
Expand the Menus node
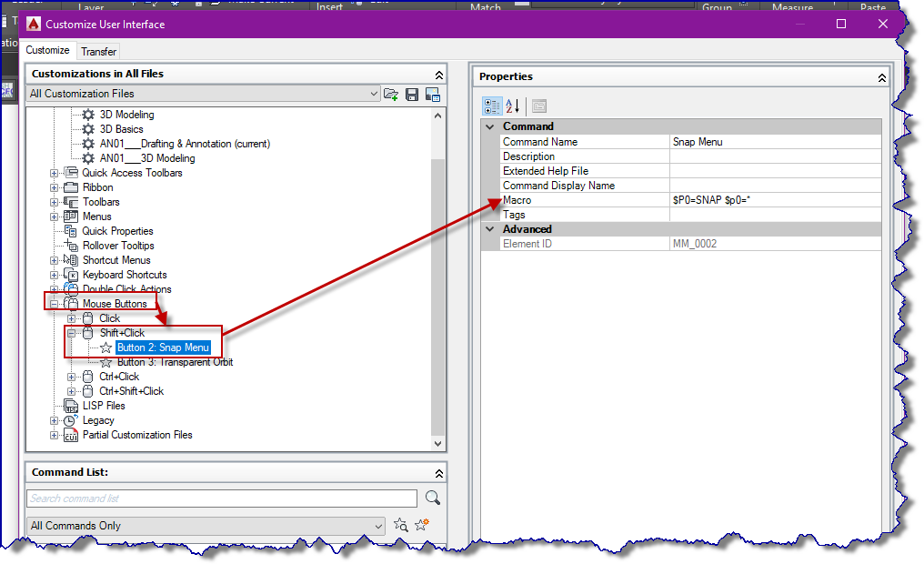(55, 217)
